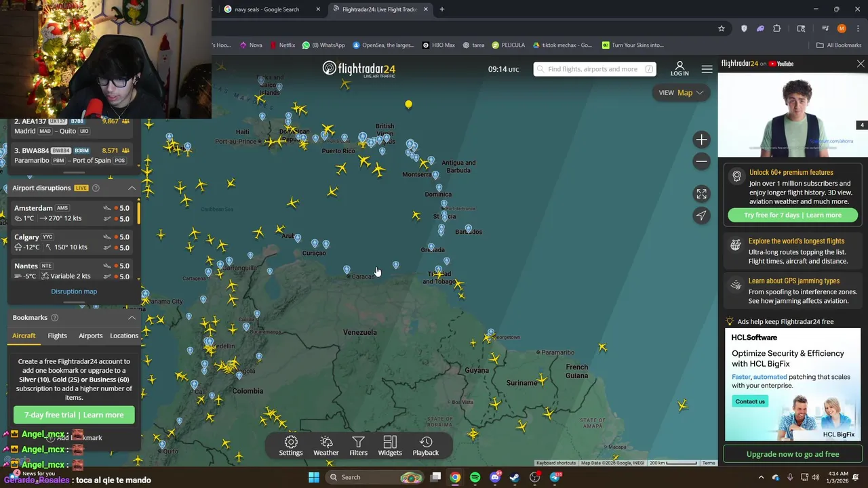Viewport: 868px width, 488px height.
Task: Open the PELICULA bookmark
Action: pyautogui.click(x=509, y=45)
